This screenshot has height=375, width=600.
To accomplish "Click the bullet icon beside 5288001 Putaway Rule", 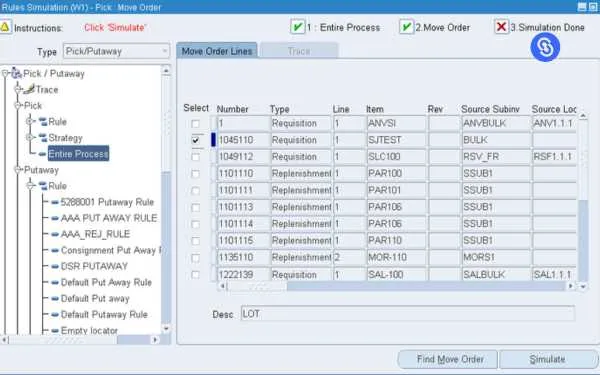I will coord(55,202).
